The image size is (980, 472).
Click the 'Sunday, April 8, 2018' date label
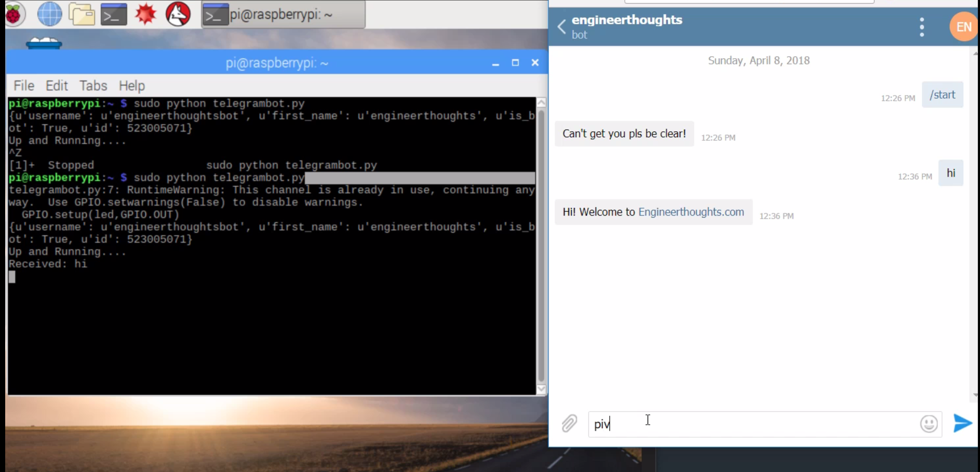[759, 61]
